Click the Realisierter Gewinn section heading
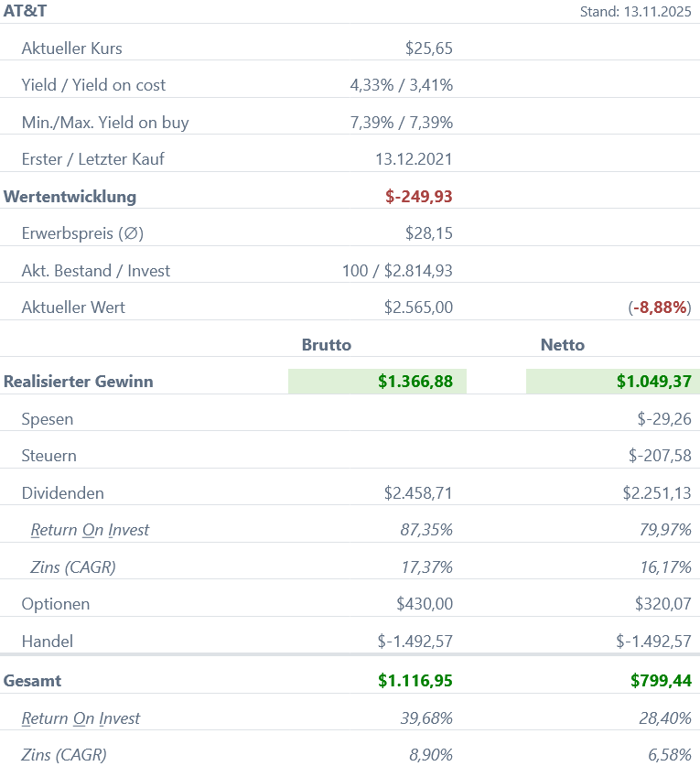The width and height of the screenshot is (700, 766). (x=79, y=382)
